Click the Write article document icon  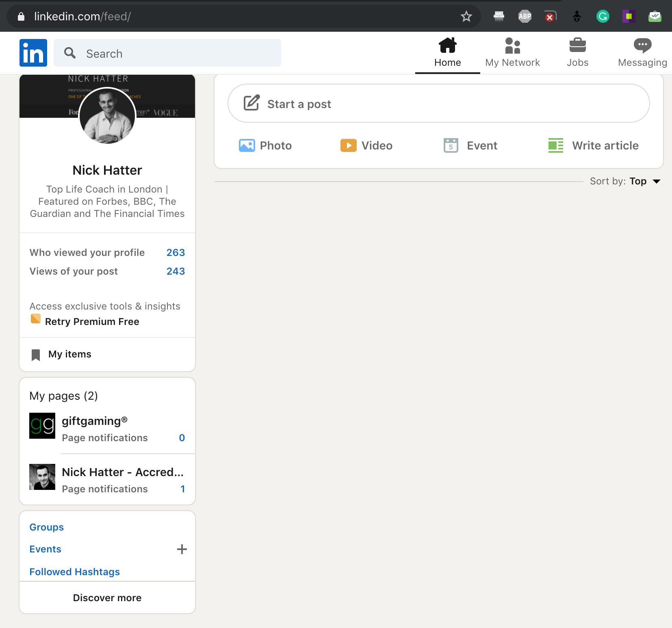[556, 145]
